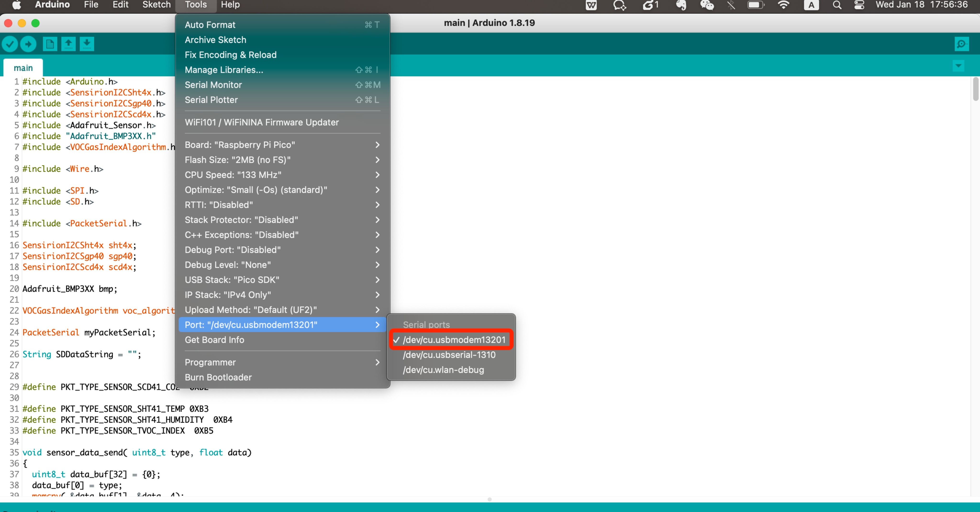This screenshot has width=980, height=512.
Task: Expand the Board Raspberry Pi Pico submenu
Action: point(282,145)
